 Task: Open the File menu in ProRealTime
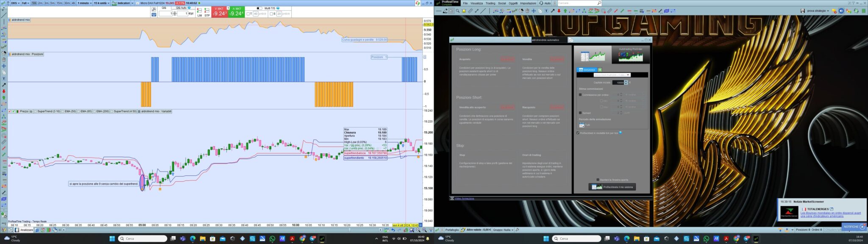click(x=465, y=3)
